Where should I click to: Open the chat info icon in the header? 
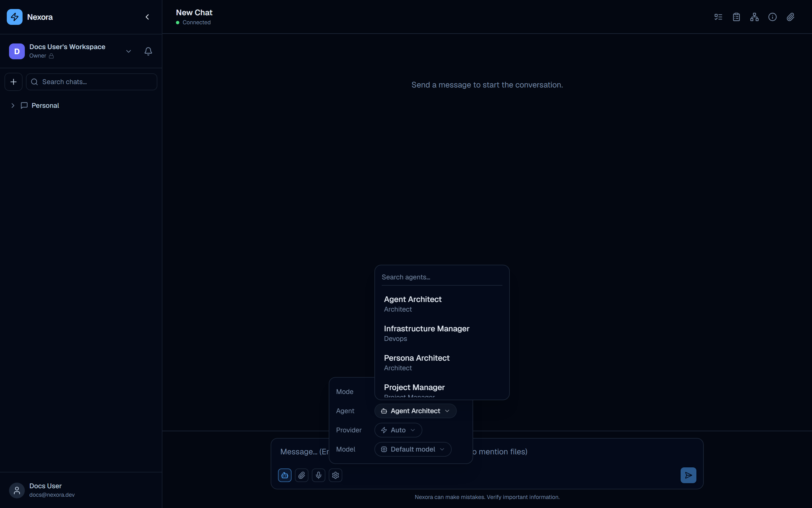pos(773,17)
